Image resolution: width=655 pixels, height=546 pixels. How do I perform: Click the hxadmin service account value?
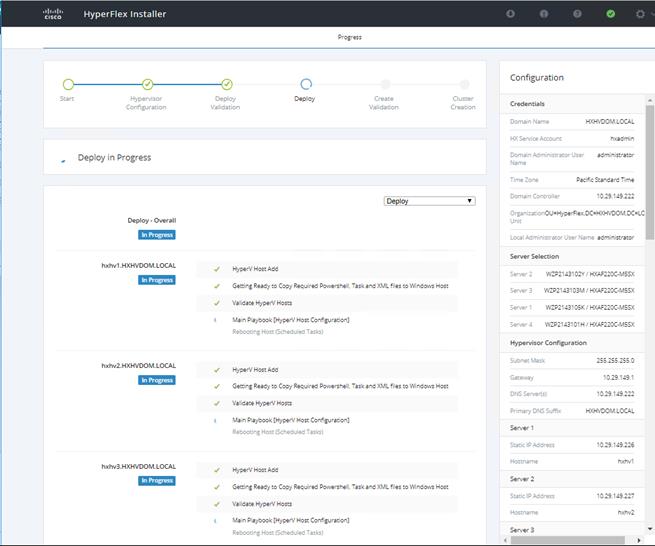[x=622, y=138]
